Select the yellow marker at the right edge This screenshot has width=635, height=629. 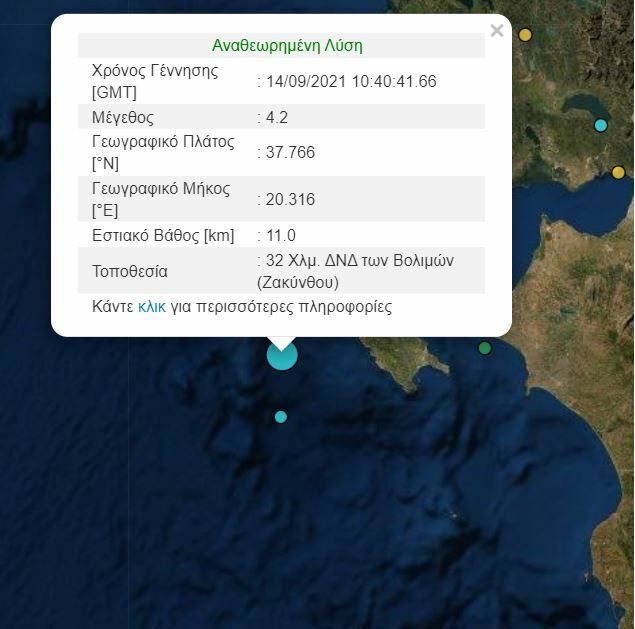pos(618,173)
